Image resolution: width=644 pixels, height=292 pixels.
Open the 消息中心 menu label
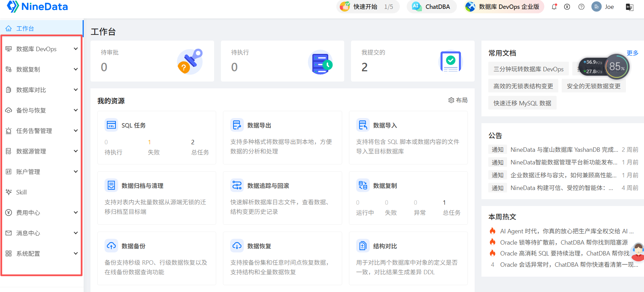tap(28, 233)
